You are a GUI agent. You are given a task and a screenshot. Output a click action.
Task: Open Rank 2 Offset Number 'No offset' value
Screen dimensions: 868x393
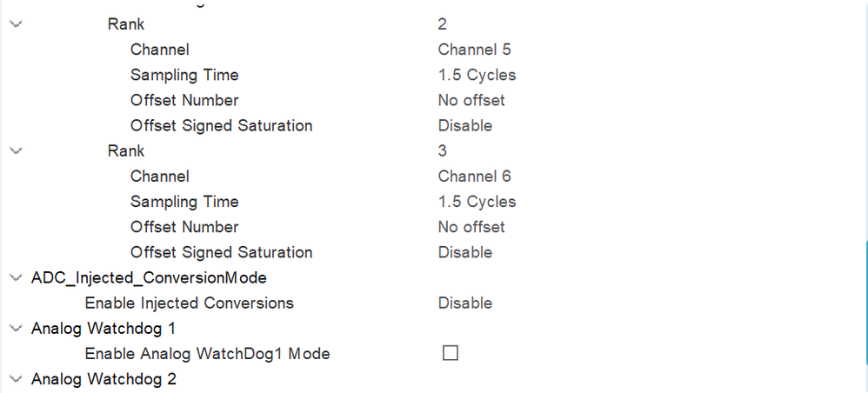coord(471,100)
